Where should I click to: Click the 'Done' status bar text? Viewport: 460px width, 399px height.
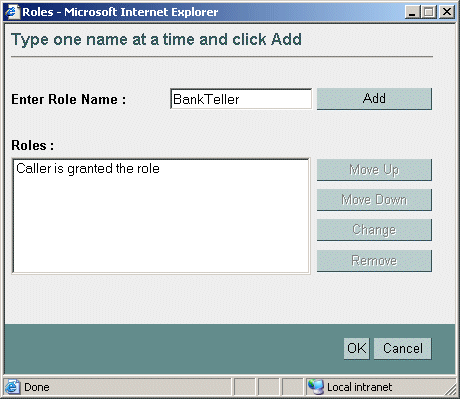pos(37,387)
